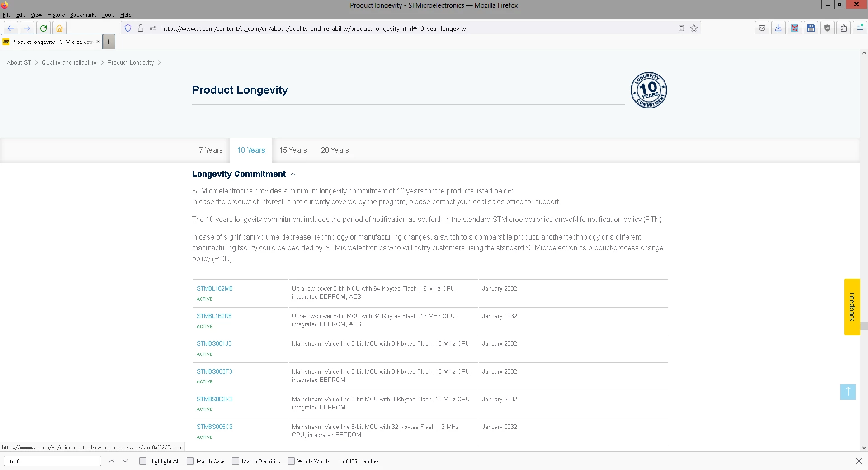This screenshot has height=470, width=868.
Task: Open the red extension icon in toolbar
Action: pyautogui.click(x=794, y=28)
